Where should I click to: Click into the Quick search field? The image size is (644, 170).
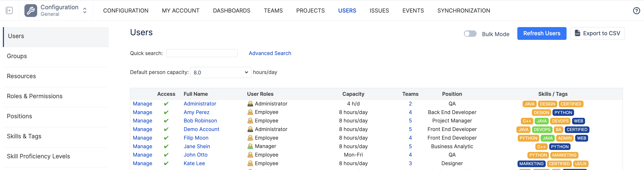201,53
